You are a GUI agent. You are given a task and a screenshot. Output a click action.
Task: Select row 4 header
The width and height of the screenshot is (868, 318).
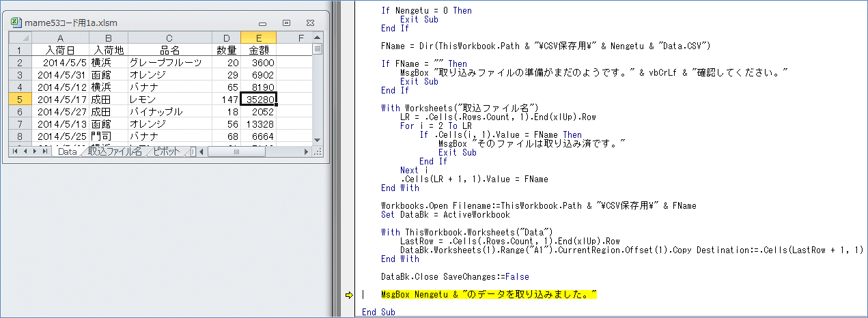pos(19,87)
